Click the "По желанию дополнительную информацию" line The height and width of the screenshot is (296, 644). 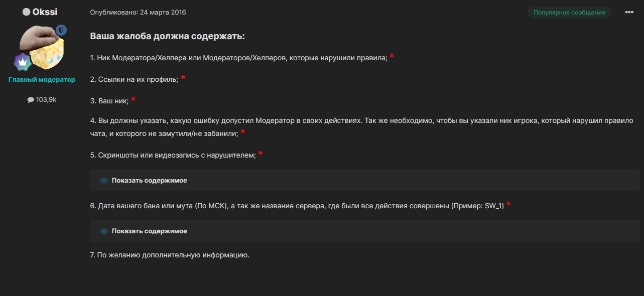pyautogui.click(x=170, y=255)
